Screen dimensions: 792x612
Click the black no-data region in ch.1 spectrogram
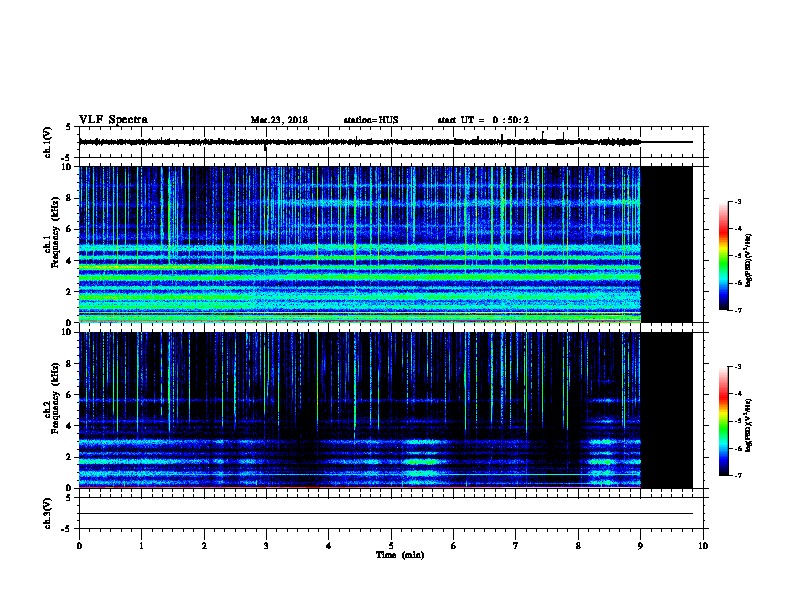coord(667,244)
